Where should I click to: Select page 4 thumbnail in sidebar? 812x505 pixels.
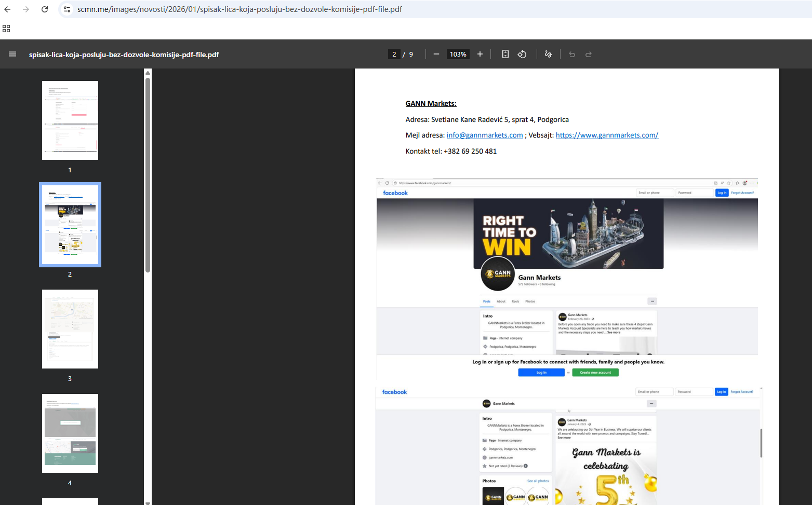tap(70, 433)
